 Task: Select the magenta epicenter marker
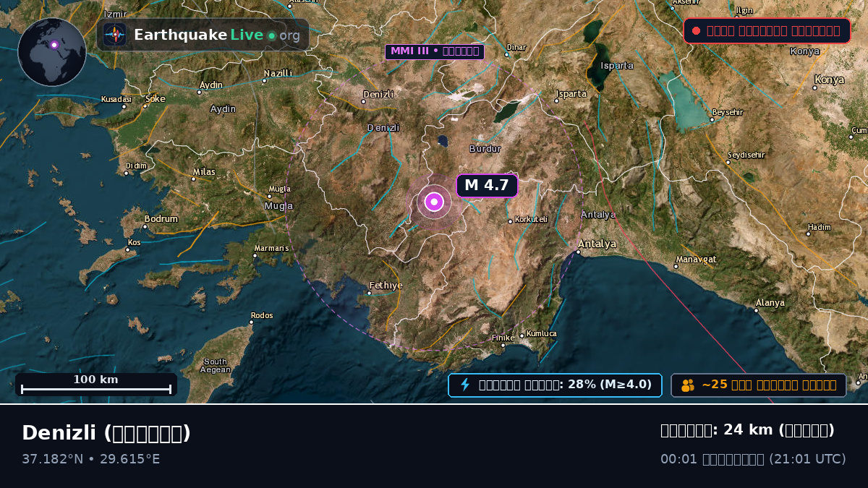434,202
